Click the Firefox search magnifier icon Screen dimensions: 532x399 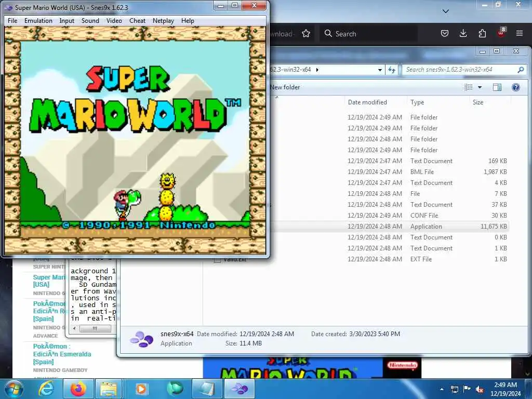tap(328, 33)
